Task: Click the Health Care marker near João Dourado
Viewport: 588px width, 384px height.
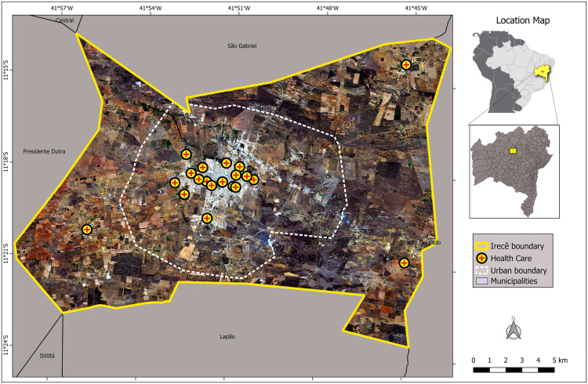Action: pyautogui.click(x=404, y=263)
